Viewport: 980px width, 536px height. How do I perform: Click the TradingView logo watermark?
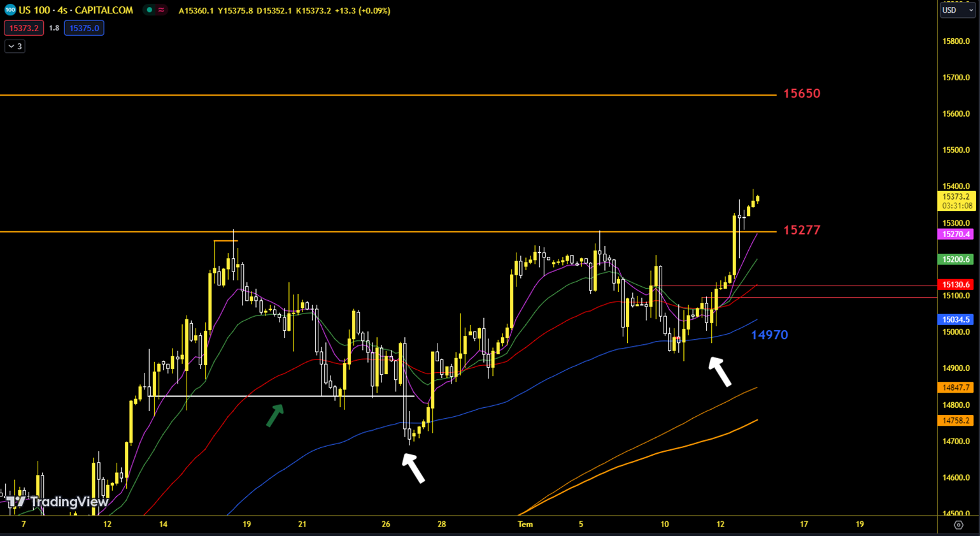coord(57,502)
